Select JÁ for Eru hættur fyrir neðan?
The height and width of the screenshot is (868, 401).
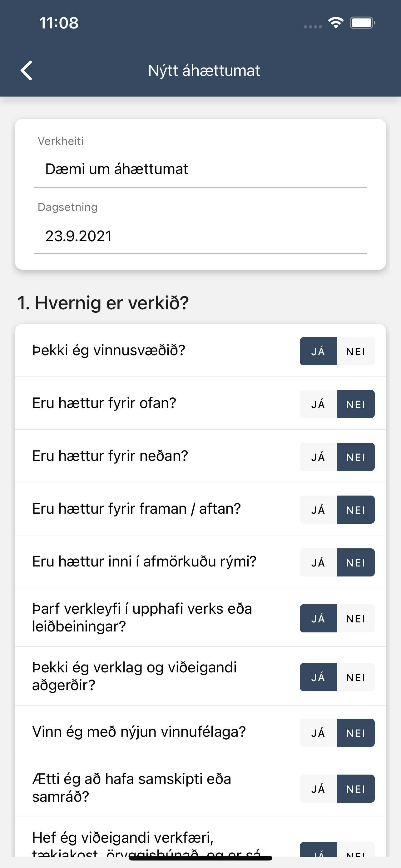coord(319,457)
